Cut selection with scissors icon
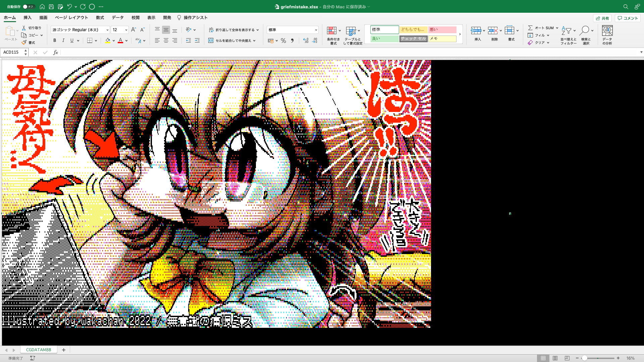The height and width of the screenshot is (362, 644). 24,28
